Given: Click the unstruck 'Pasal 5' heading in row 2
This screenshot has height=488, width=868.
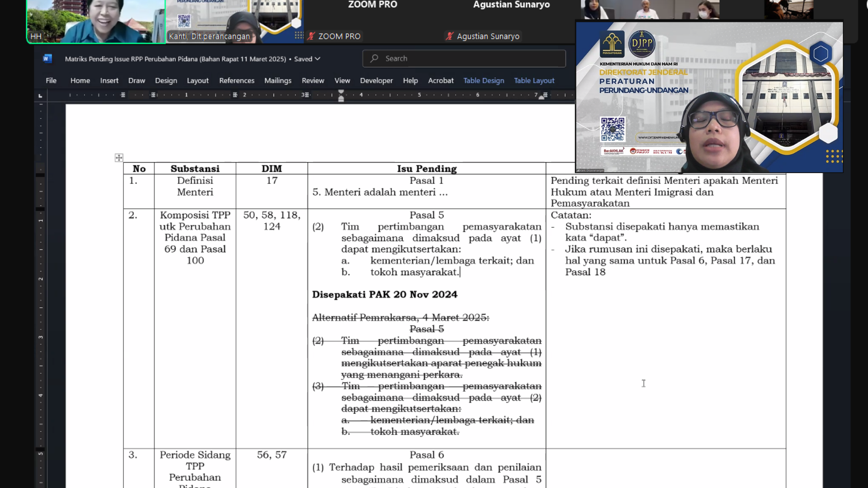Looking at the screenshot, I should pos(427,215).
